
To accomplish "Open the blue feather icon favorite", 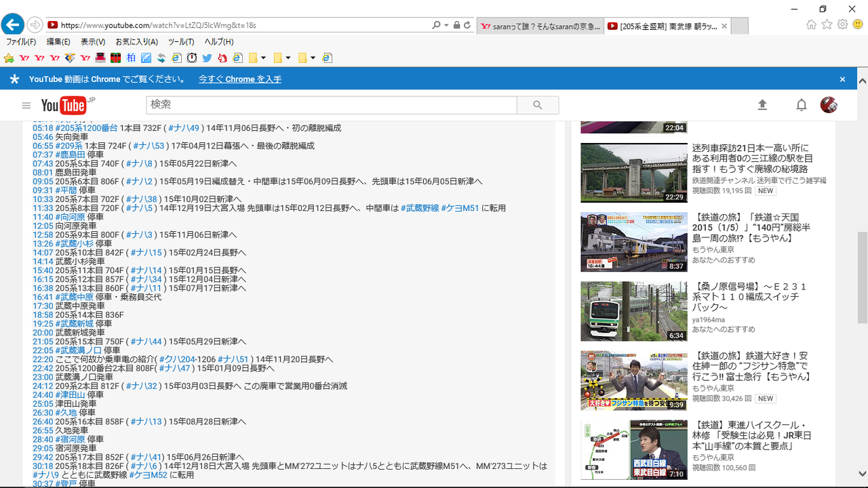I will 146,58.
